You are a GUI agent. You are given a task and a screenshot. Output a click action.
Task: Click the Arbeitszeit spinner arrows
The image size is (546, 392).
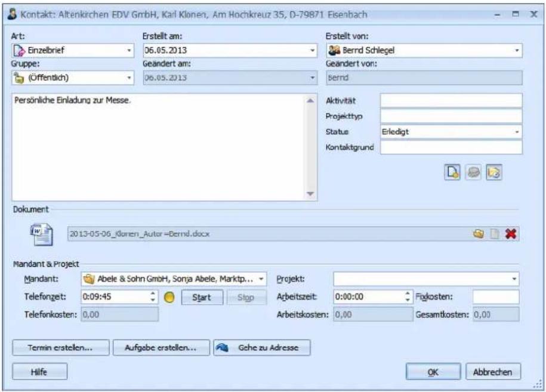point(408,297)
